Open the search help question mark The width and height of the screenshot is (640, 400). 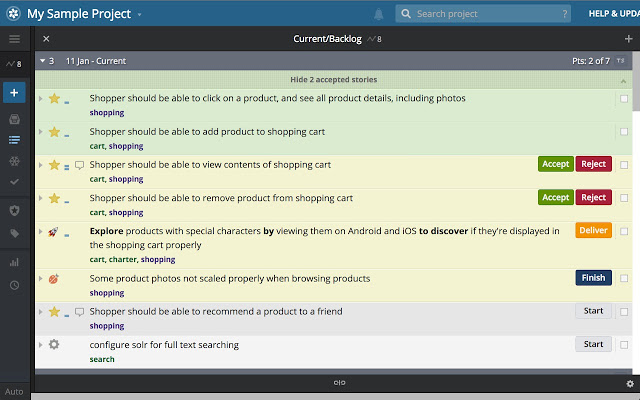564,14
